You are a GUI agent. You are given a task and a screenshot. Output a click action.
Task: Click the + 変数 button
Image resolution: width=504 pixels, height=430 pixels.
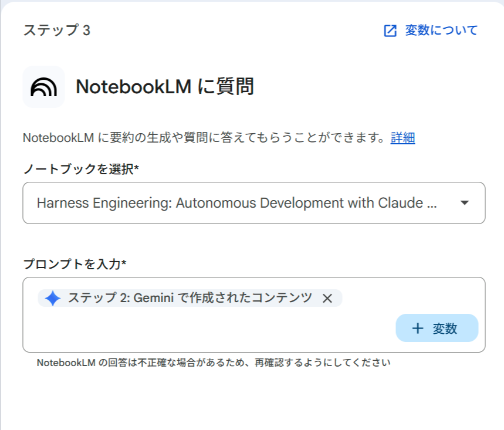click(x=437, y=328)
